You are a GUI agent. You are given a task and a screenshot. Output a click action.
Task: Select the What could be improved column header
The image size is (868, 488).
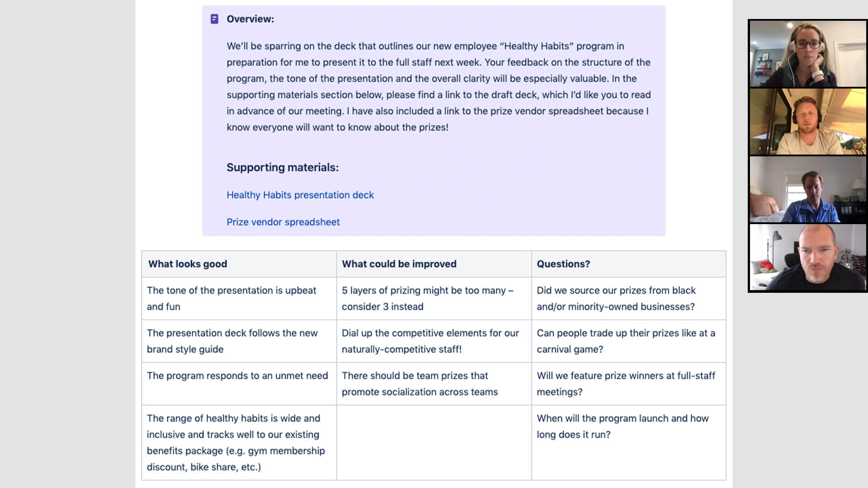399,263
